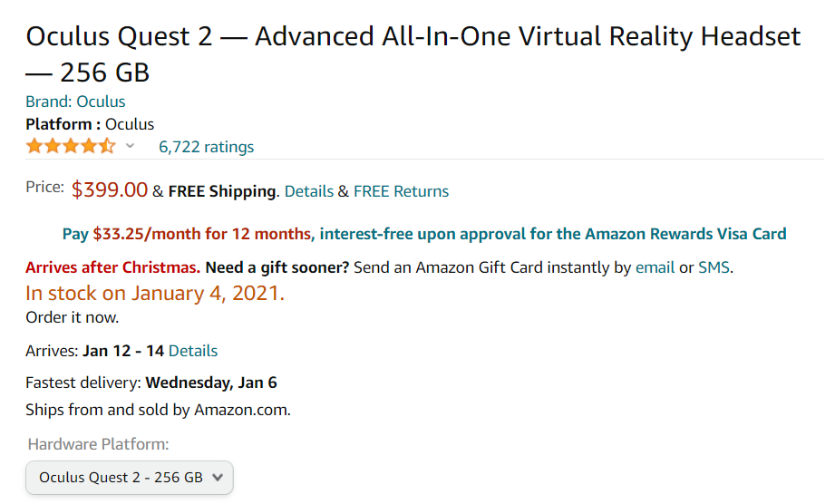Viewport: 835px width, 504px height.
Task: Send gift card by email link
Action: (x=655, y=267)
